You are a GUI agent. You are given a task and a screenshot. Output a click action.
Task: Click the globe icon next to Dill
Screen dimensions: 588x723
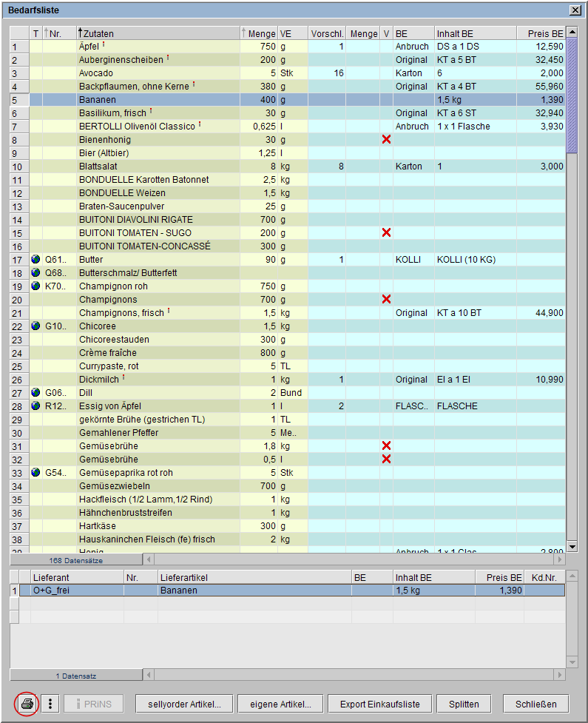point(36,393)
